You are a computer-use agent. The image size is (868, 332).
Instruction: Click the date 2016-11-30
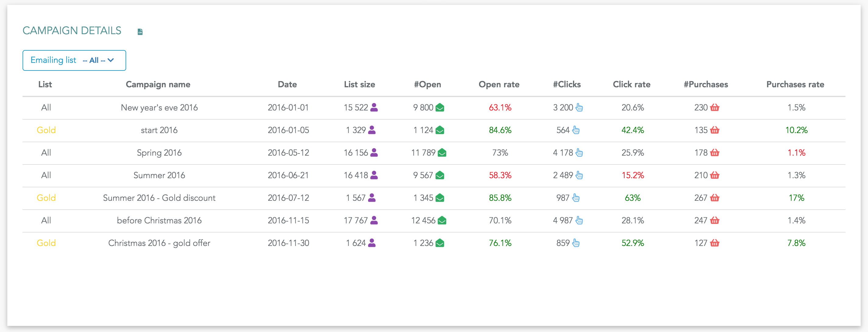pyautogui.click(x=288, y=243)
